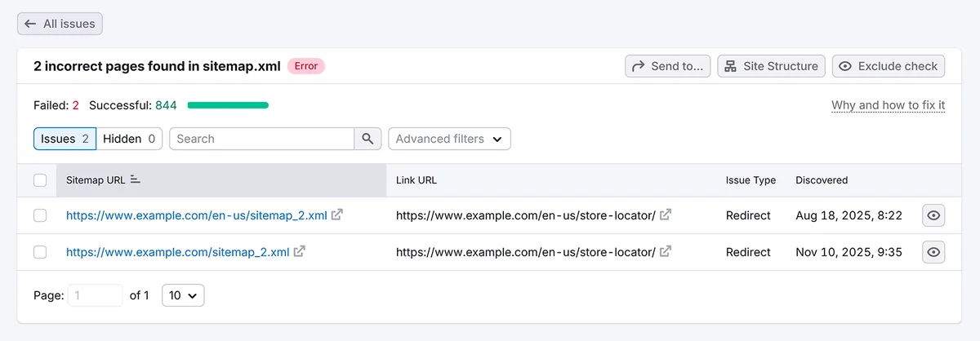Screen dimensions: 980x341
Task: Open external icon beside www.example.com/sitemap_2.xml
Action: [x=300, y=252]
